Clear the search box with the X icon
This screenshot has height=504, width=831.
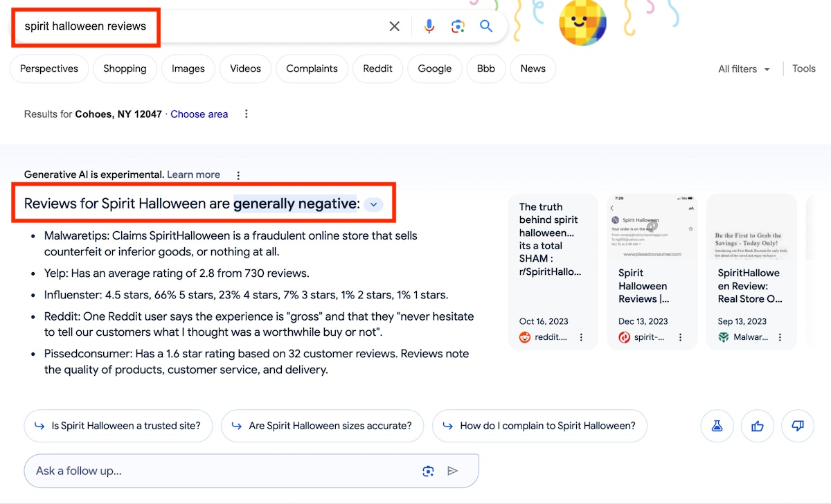pyautogui.click(x=394, y=26)
